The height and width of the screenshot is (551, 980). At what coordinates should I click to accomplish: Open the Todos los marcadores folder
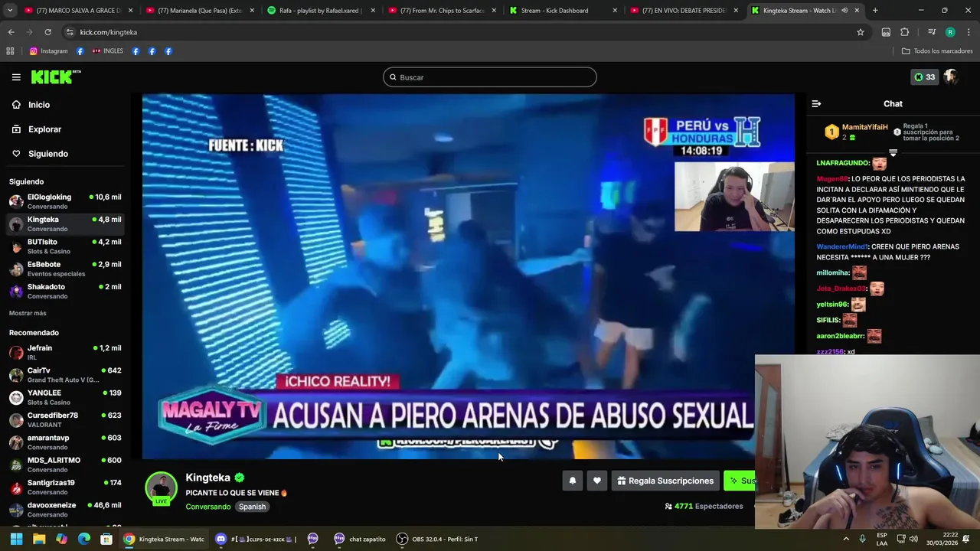click(937, 51)
